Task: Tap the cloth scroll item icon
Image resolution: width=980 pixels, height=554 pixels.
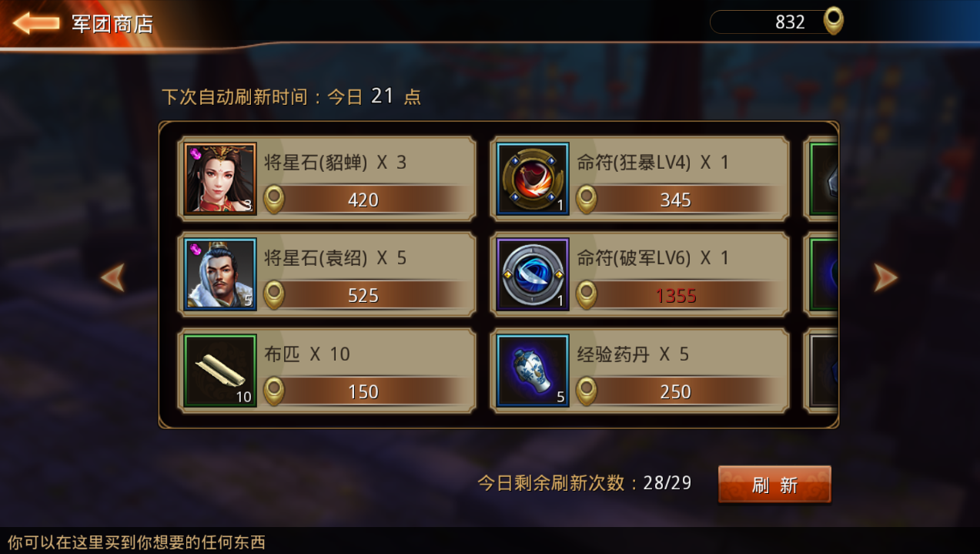Action: 220,371
